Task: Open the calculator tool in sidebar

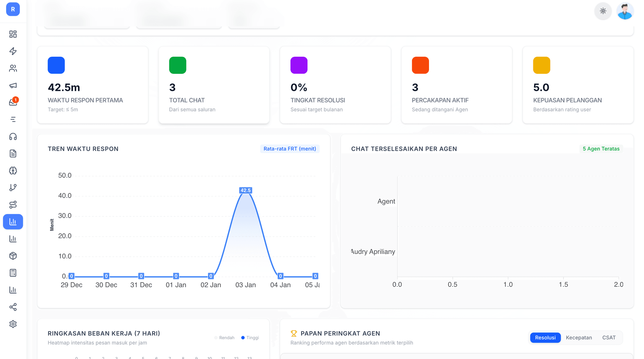Action: coord(13,273)
